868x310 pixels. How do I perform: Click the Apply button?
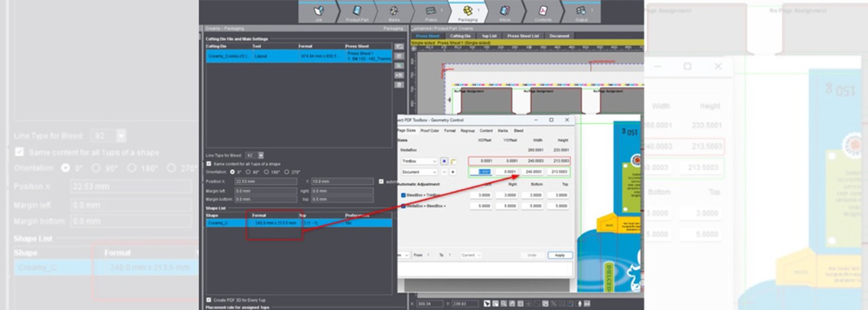pos(560,255)
